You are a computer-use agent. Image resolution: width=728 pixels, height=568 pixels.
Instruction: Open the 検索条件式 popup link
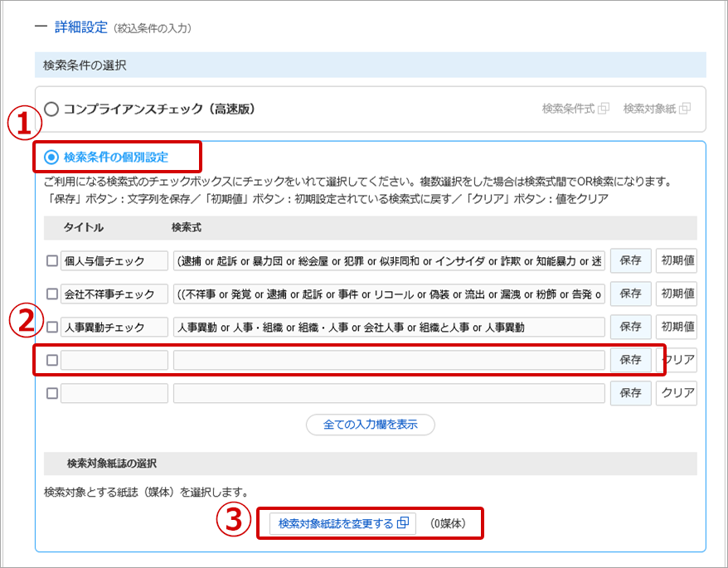coord(575,109)
